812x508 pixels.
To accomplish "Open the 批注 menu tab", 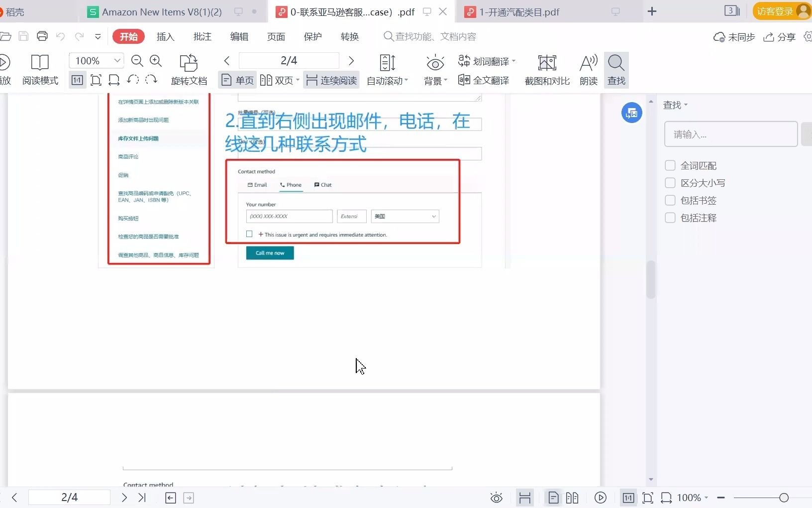I will 203,36.
